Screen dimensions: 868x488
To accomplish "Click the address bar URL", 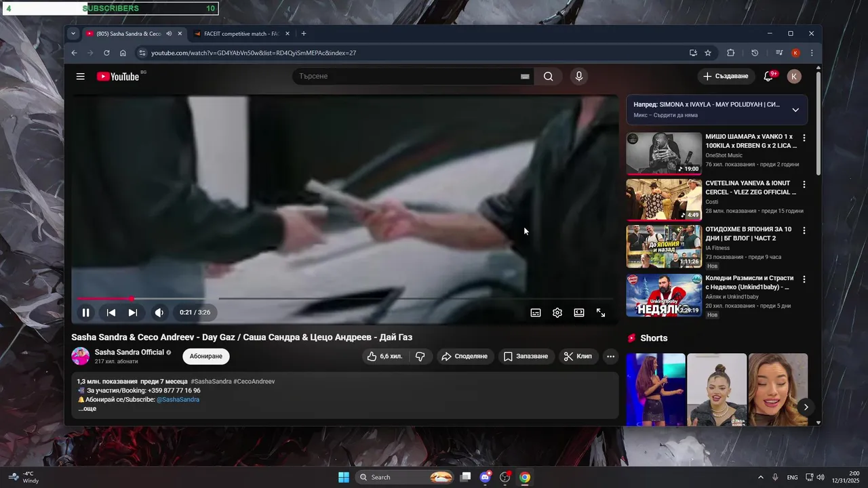I will 254,53.
